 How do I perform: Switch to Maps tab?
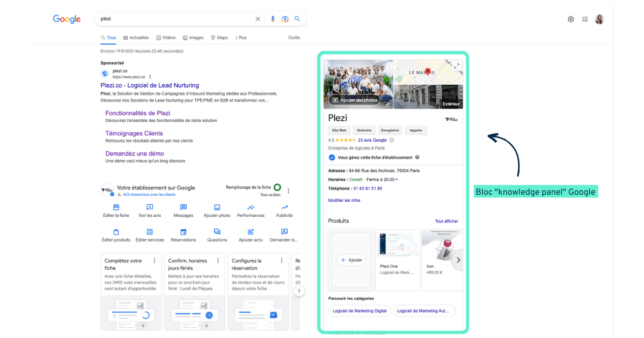tap(219, 38)
